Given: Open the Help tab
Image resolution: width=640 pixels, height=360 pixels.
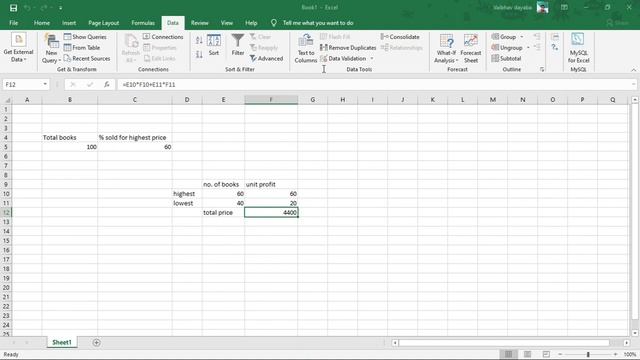Looking at the screenshot, I should tap(251, 23).
